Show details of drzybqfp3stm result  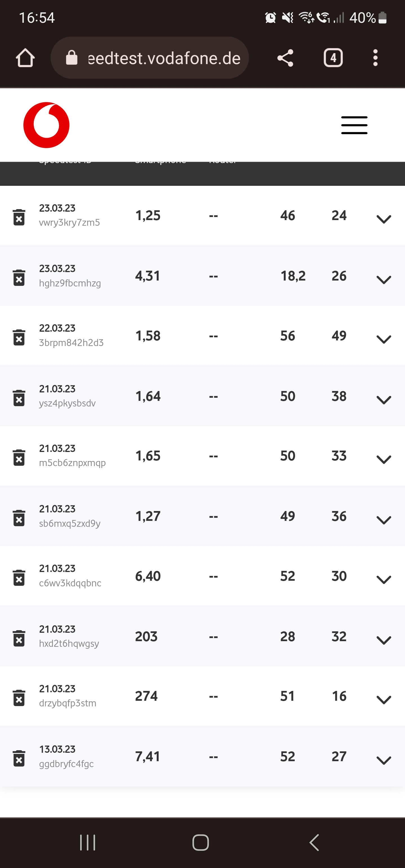[383, 700]
